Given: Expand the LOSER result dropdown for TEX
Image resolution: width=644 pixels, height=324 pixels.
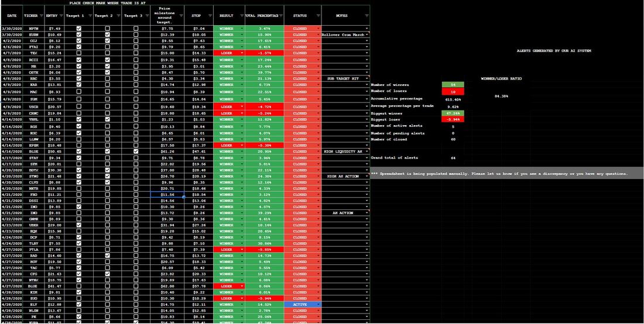Looking at the screenshot, I should click(x=242, y=53).
